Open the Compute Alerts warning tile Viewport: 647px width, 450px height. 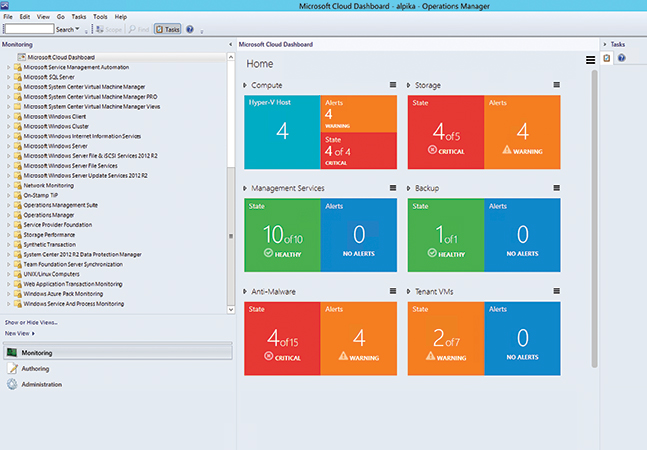click(359, 114)
